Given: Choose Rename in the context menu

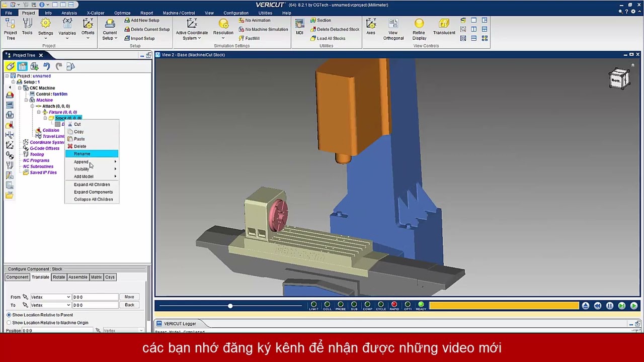Looking at the screenshot, I should tap(92, 154).
